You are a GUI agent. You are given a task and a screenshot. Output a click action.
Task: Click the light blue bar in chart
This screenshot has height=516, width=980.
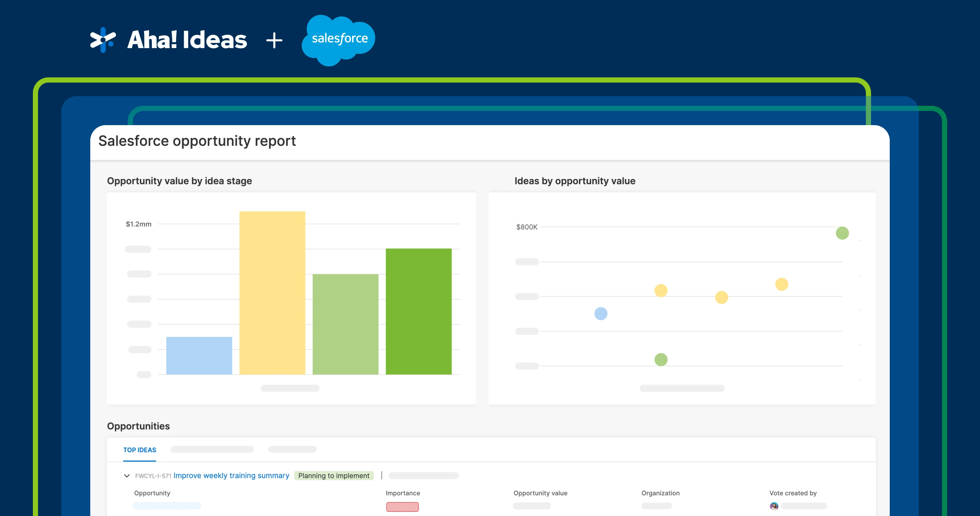point(199,355)
